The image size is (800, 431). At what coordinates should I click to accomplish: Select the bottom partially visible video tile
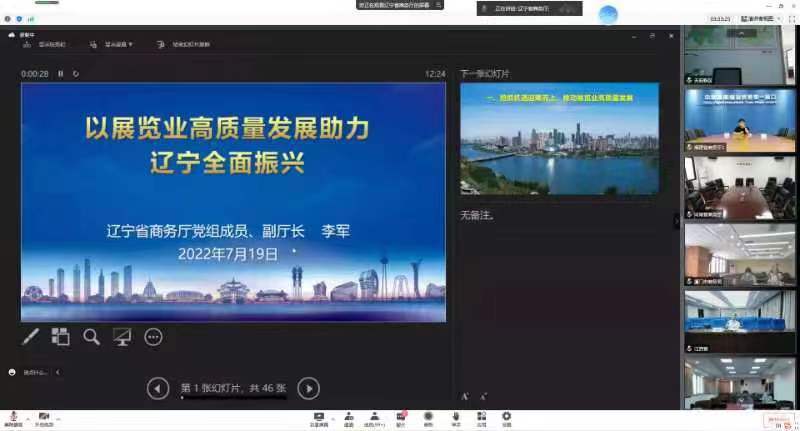pos(739,383)
